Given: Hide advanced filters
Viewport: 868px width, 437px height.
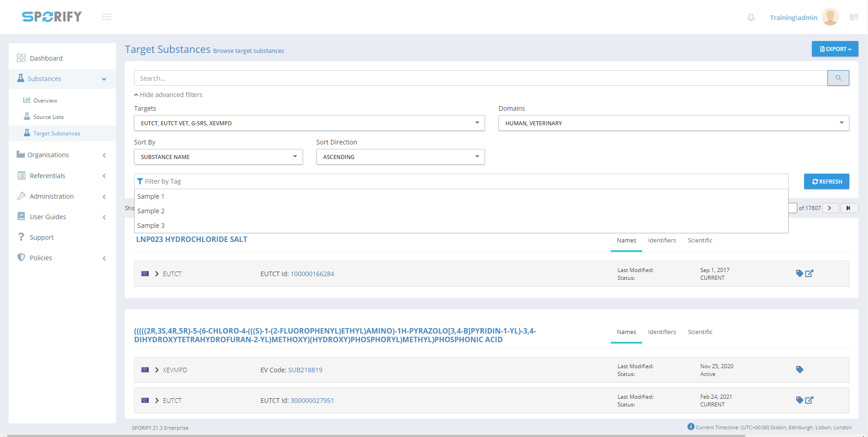Looking at the screenshot, I should point(168,95).
